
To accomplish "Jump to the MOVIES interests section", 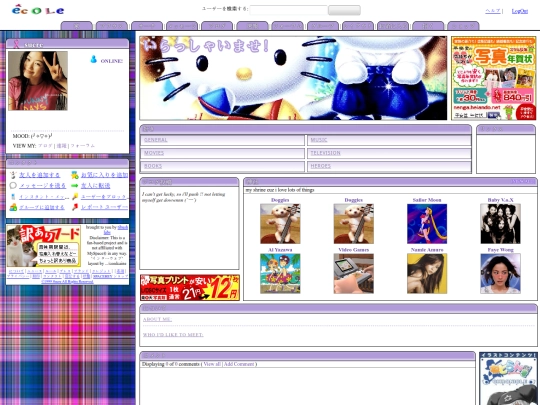I will (154, 153).
